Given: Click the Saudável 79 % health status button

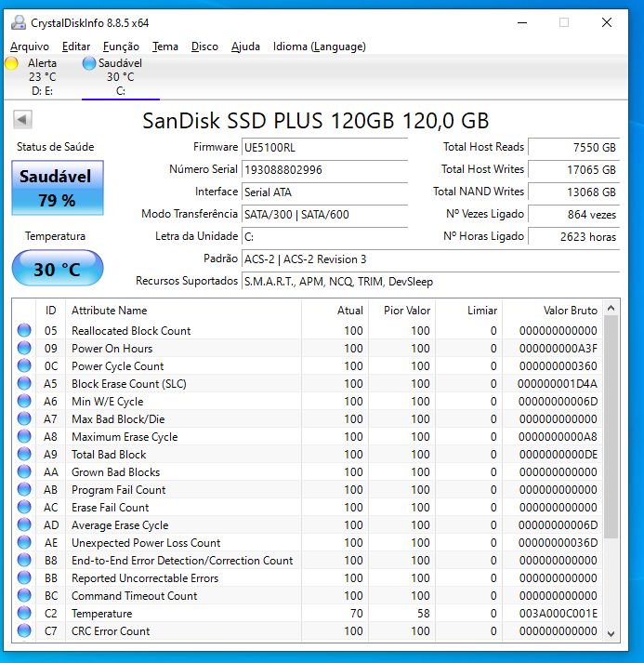Looking at the screenshot, I should [58, 188].
